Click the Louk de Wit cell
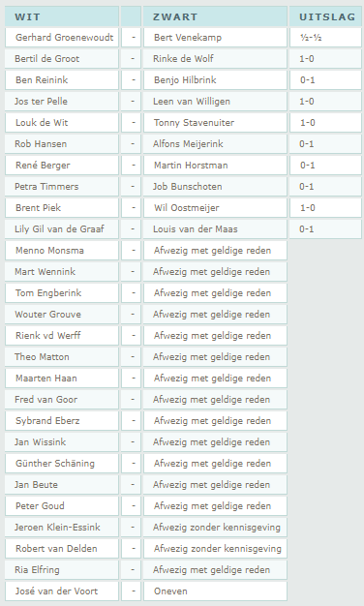Image resolution: width=364 pixels, height=606 pixels. coord(62,123)
